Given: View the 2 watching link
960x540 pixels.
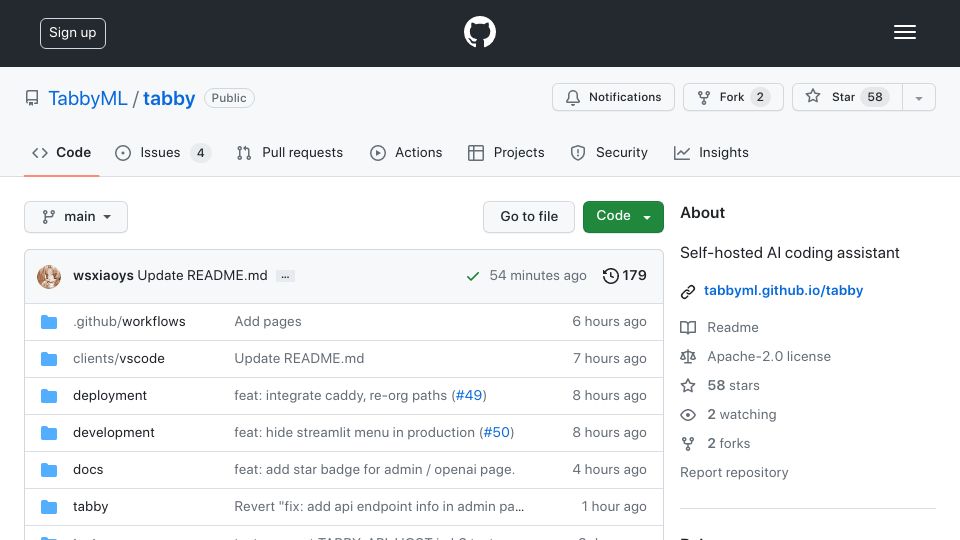Looking at the screenshot, I should (x=741, y=414).
